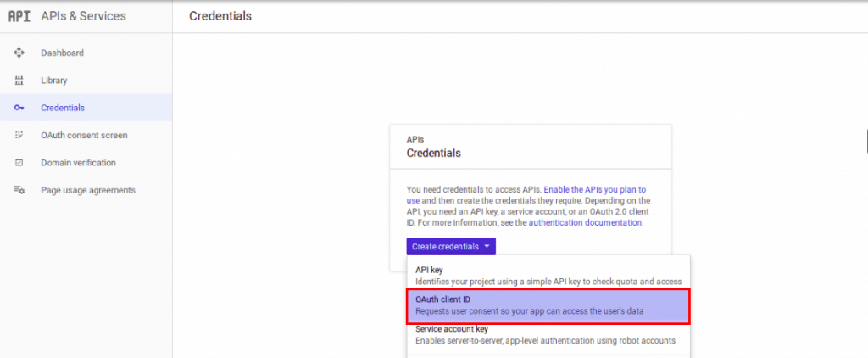
Task: Click the Credentials key icon
Action: tap(19, 108)
